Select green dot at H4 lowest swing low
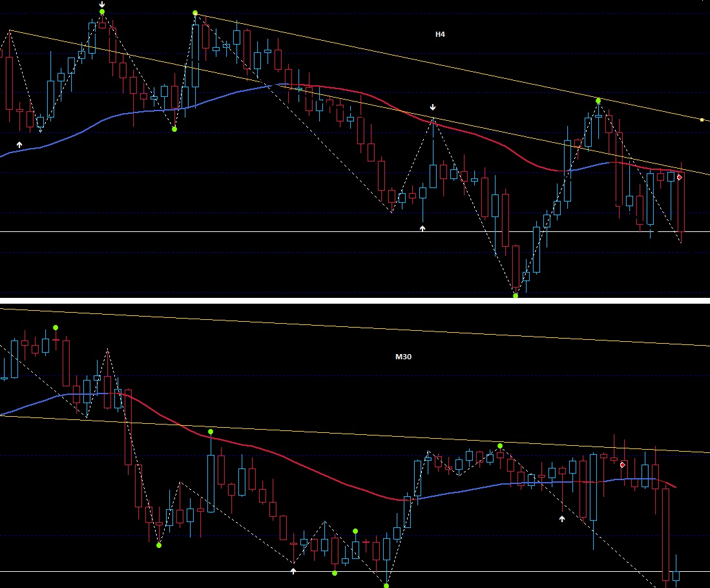The height and width of the screenshot is (588, 710). (x=516, y=295)
